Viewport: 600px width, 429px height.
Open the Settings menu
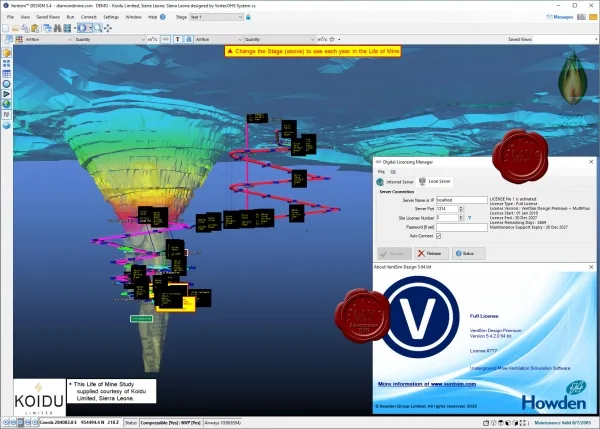(111, 17)
